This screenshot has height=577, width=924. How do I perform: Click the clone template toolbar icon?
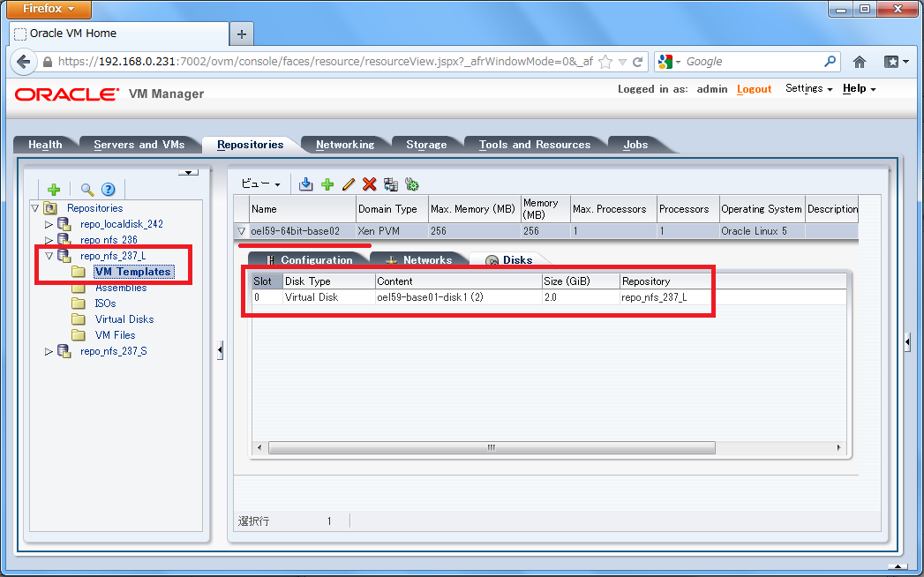click(x=390, y=184)
